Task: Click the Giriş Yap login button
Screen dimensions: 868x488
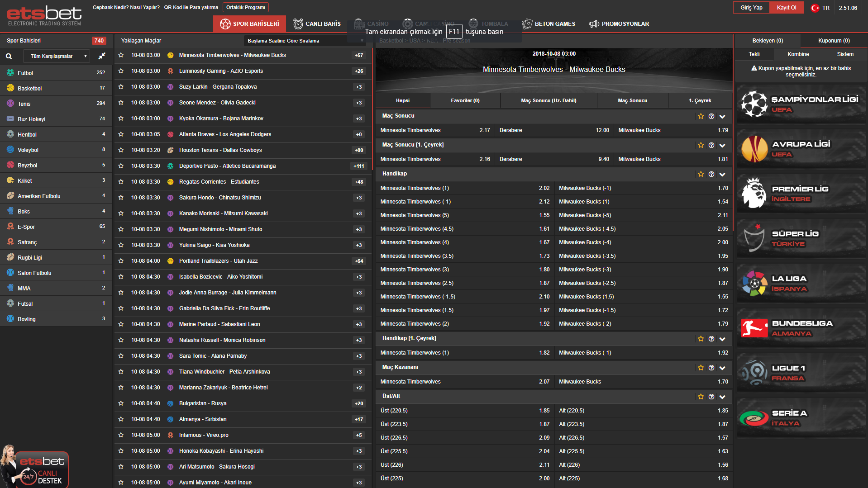Action: [751, 8]
